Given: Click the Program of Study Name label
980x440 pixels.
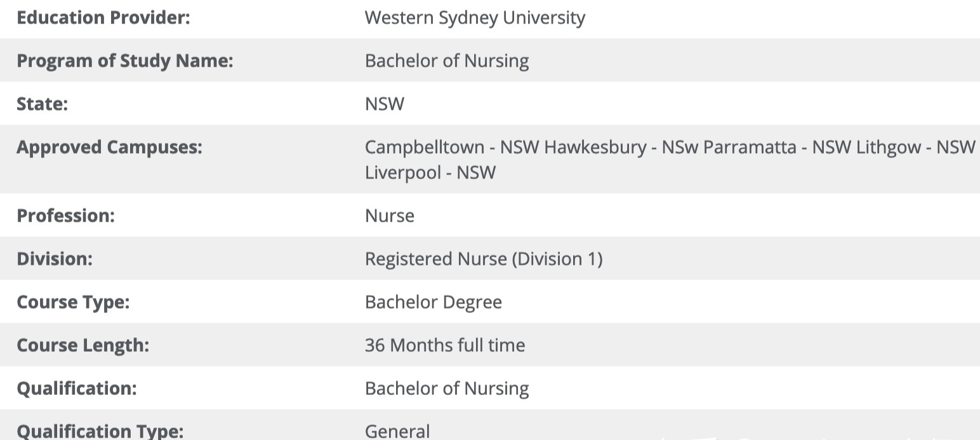Looking at the screenshot, I should point(124,61).
